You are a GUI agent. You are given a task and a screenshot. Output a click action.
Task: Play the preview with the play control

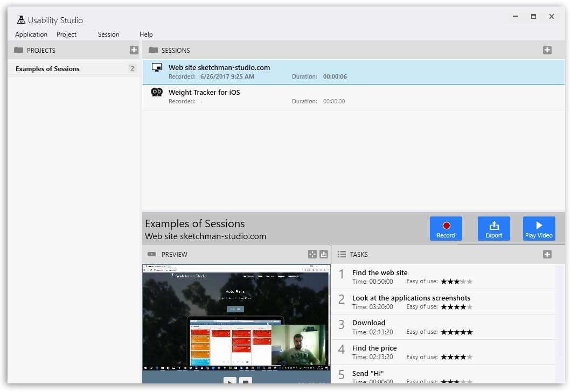click(x=229, y=381)
